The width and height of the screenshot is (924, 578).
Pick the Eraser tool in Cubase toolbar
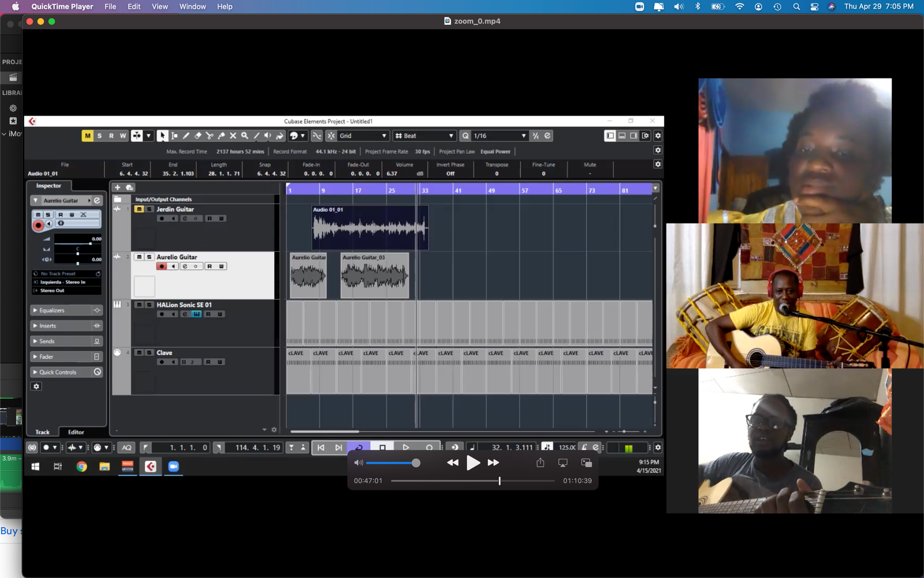(x=198, y=136)
